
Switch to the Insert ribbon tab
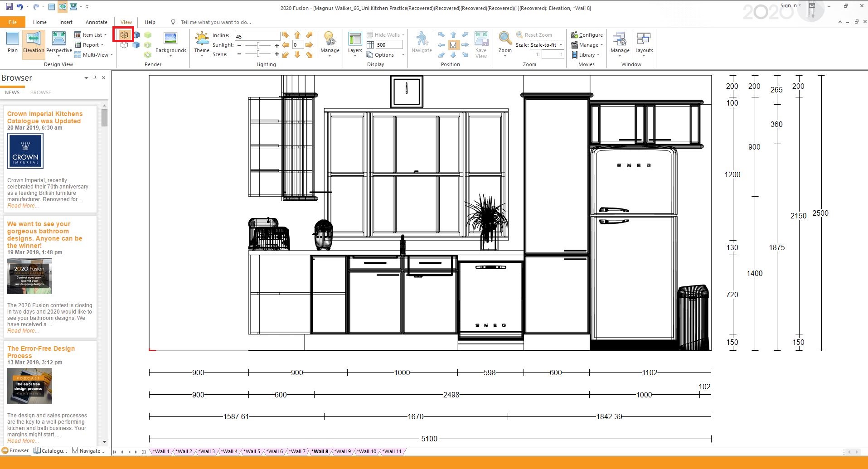click(66, 22)
